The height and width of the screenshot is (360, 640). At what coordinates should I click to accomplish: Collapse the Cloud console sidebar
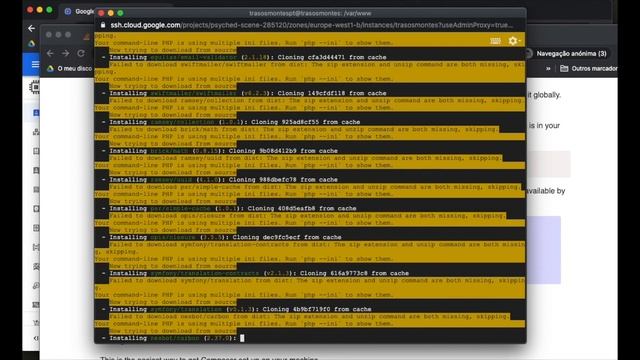36,338
